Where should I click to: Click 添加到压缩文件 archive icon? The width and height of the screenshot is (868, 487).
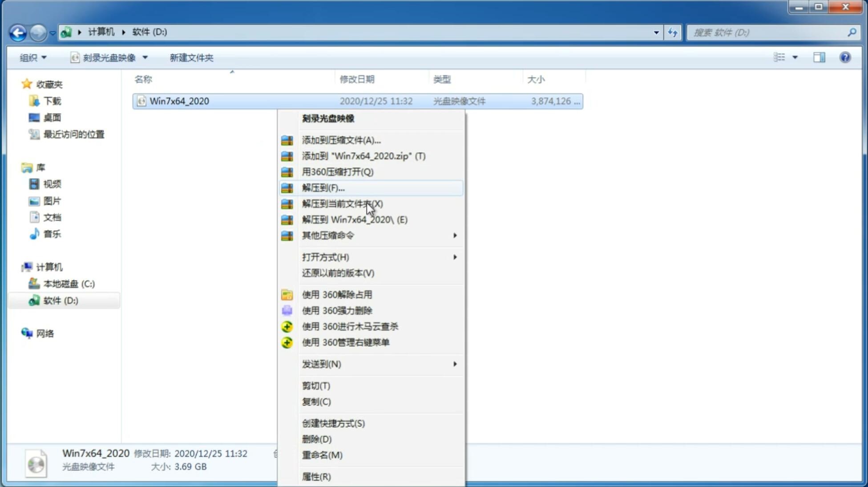click(287, 140)
